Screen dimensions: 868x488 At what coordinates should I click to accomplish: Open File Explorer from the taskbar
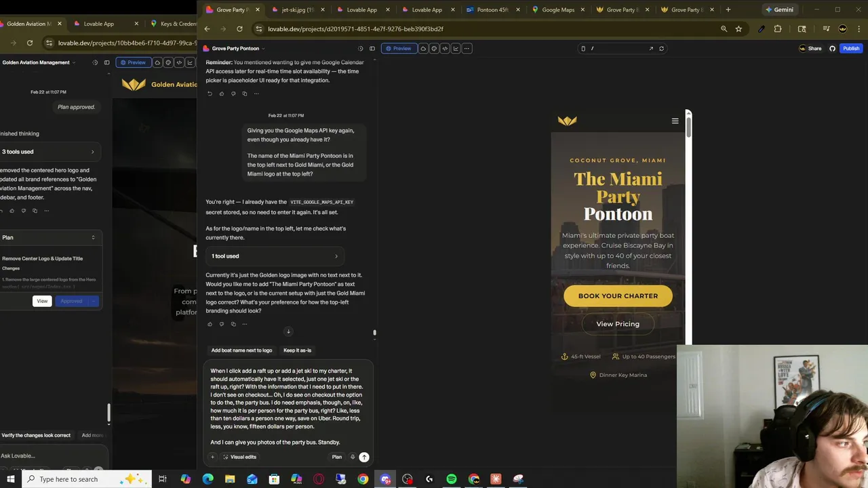pyautogui.click(x=230, y=479)
